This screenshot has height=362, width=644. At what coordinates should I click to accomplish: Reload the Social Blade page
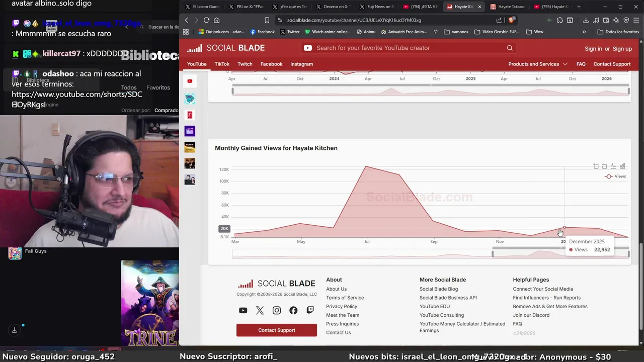(206, 20)
